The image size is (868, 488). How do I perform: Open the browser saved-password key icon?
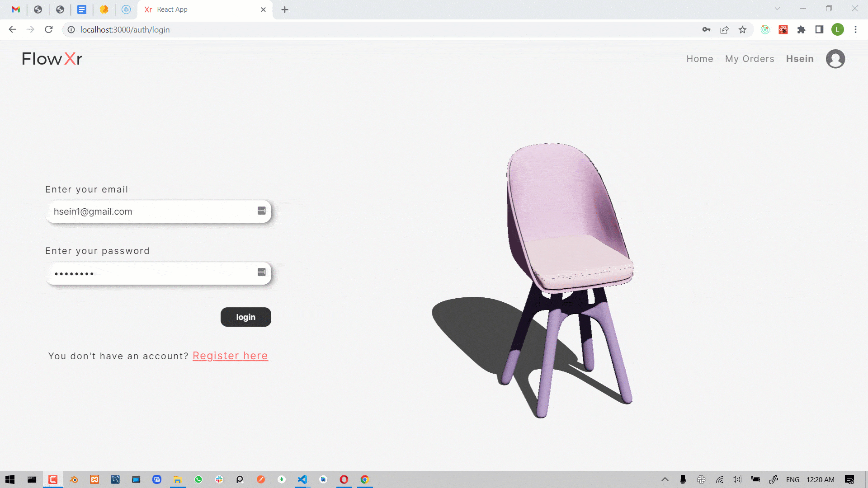coord(706,30)
